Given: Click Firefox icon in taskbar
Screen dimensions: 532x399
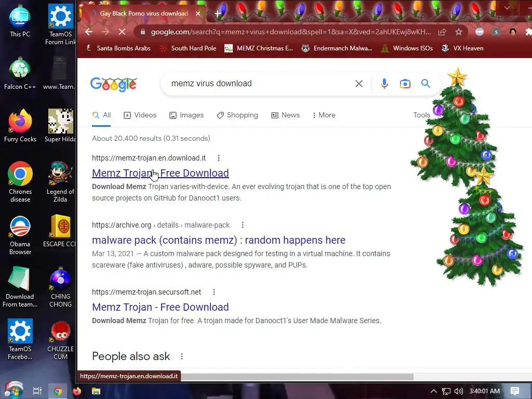Looking at the screenshot, I should (77, 391).
